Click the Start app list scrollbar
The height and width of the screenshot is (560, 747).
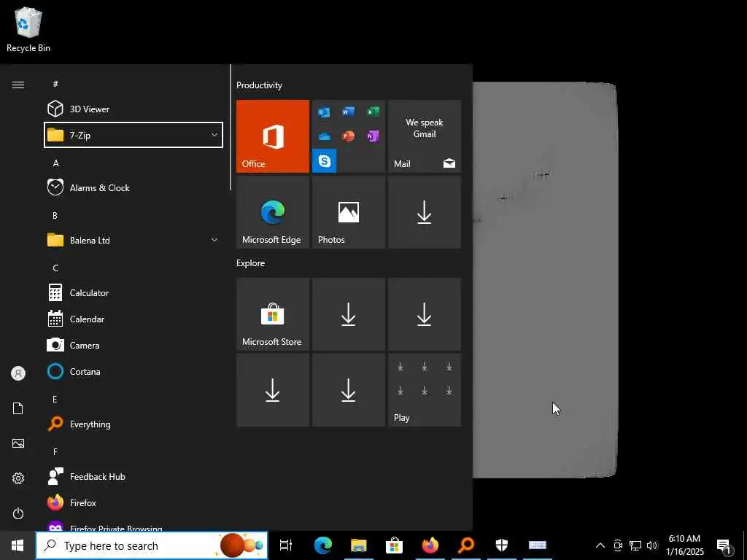coord(231,128)
